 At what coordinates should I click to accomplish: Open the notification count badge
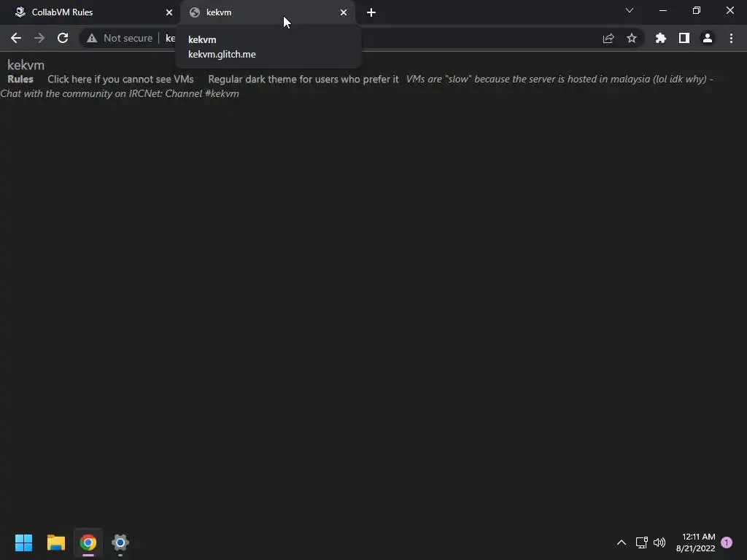pos(727,542)
